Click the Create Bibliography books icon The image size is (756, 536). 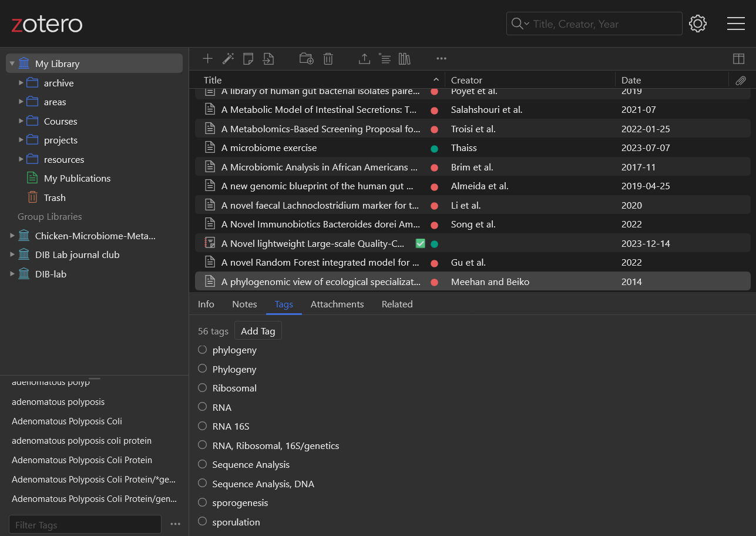point(404,58)
